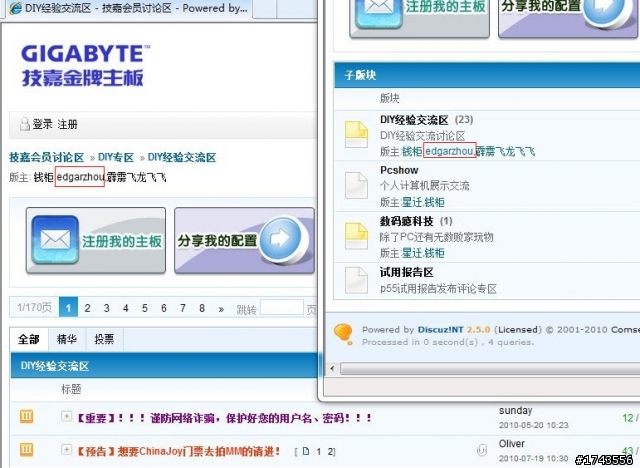Open edgarzhou moderator link in right window
The image size is (640, 468).
pos(449,151)
